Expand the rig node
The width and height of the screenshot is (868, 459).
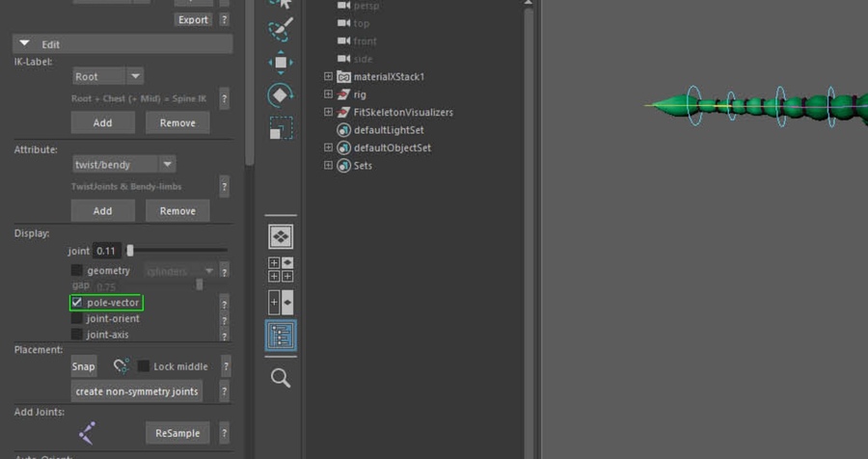328,94
